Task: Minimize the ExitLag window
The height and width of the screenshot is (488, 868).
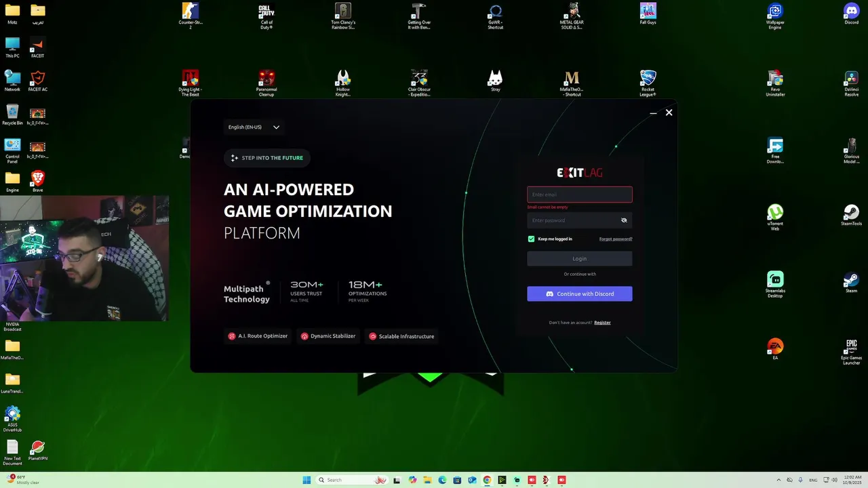Action: 653,113
